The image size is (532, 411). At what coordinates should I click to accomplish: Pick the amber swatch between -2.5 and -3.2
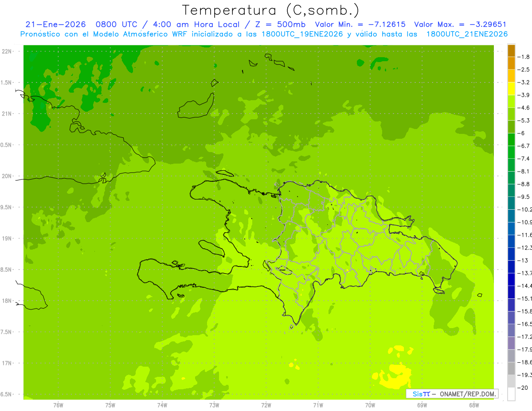[511, 76]
